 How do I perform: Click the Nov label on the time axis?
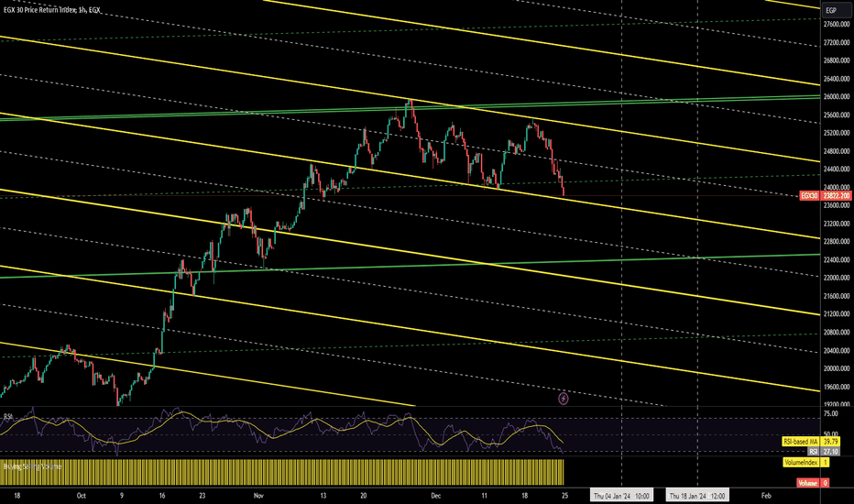pyautogui.click(x=258, y=496)
